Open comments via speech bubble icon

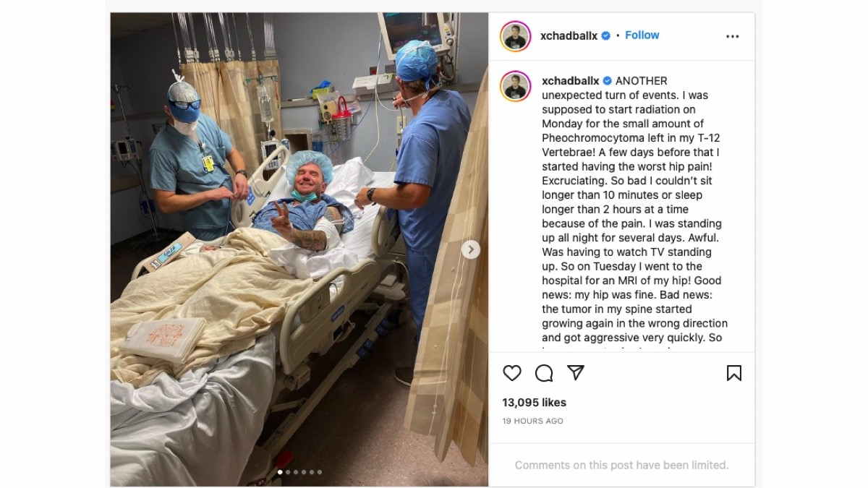544,373
